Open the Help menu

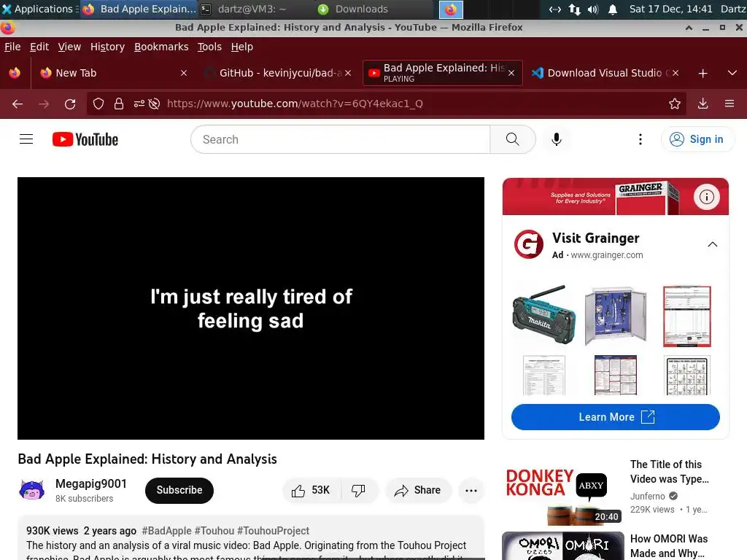[x=242, y=47]
